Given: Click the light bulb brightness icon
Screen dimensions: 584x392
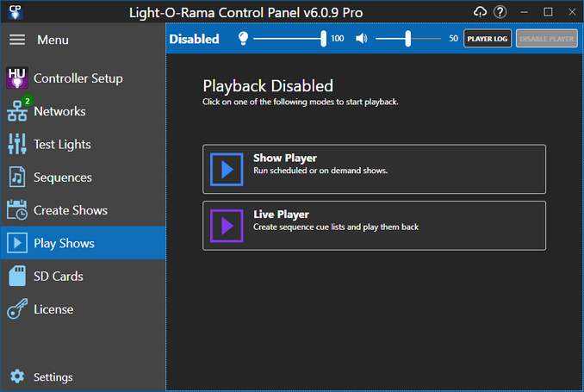Looking at the screenshot, I should 243,39.
